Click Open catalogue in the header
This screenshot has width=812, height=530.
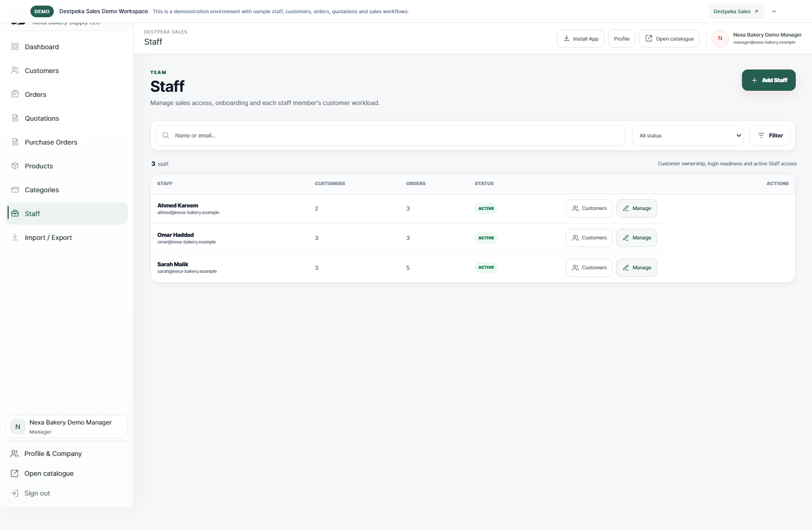tap(669, 39)
